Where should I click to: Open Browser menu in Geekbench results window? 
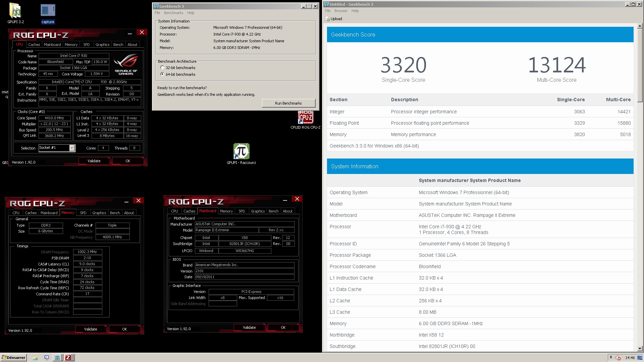tap(341, 11)
